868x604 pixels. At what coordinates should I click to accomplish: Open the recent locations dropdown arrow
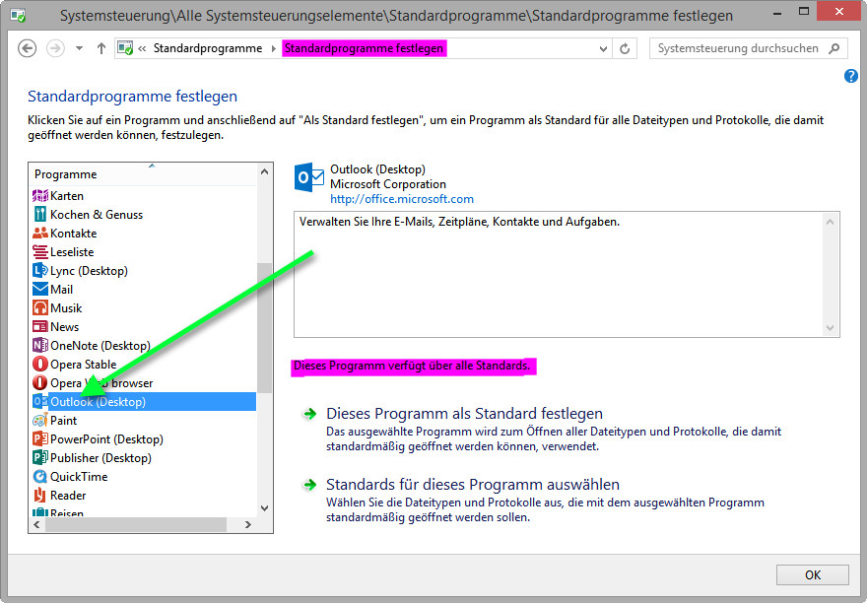click(79, 48)
